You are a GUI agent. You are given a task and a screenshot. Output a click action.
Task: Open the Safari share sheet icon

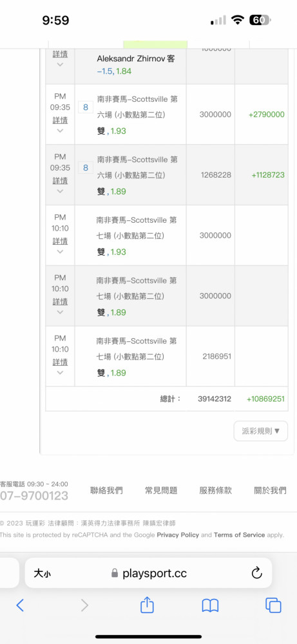147,604
